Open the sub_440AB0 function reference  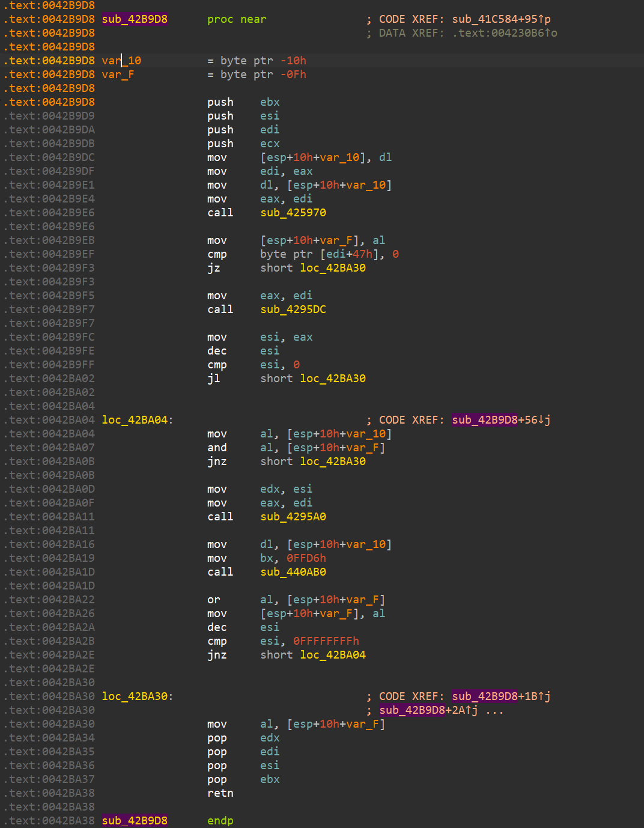(294, 571)
